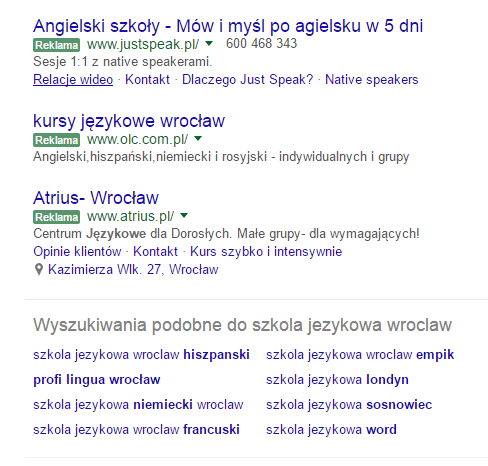Click the www.atrius.pl/ URL text
The width and height of the screenshot is (488, 466).
click(130, 216)
